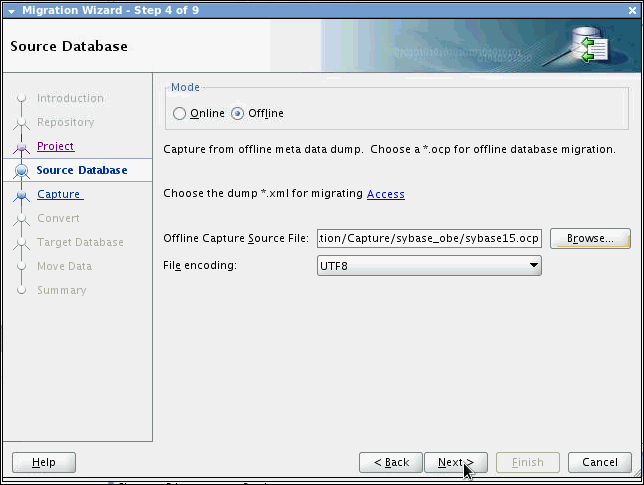Viewport: 644px width, 485px height.
Task: Click the Source Database step node icon
Action: click(21, 171)
